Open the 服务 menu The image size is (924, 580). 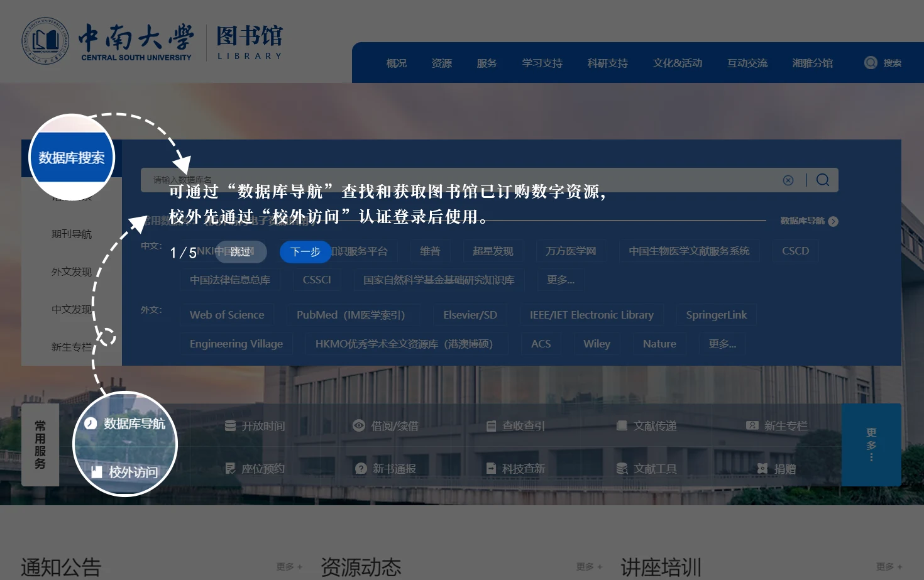point(487,63)
